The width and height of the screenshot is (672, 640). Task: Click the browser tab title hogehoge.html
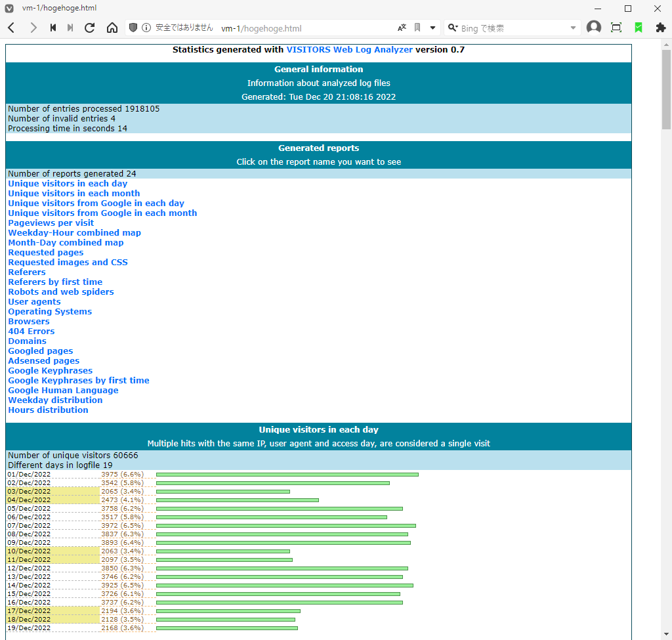point(59,8)
